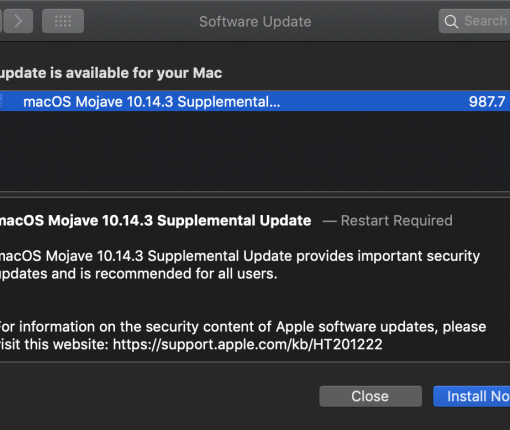Click empty area below the update list row
Viewport: 510px width, 430px height.
tap(255, 150)
